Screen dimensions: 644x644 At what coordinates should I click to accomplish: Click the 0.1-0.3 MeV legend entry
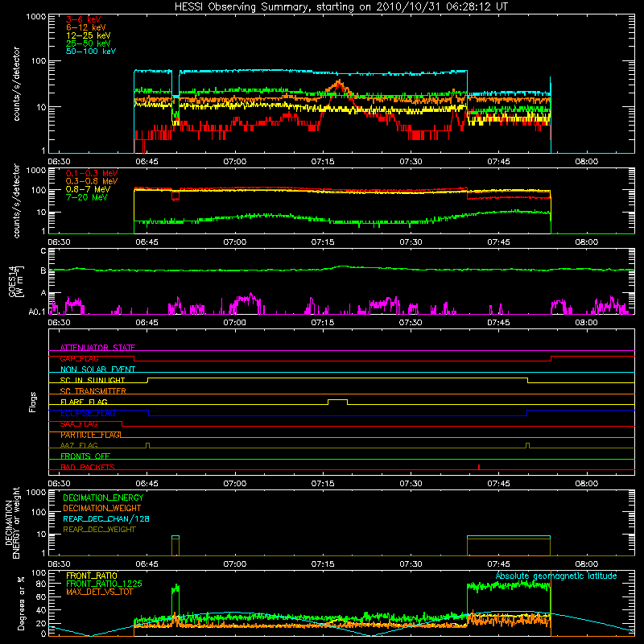tap(92, 173)
